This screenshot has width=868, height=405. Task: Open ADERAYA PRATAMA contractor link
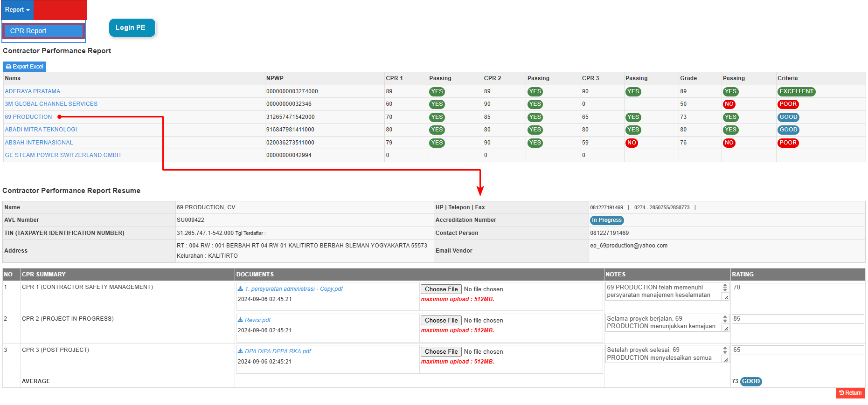33,91
